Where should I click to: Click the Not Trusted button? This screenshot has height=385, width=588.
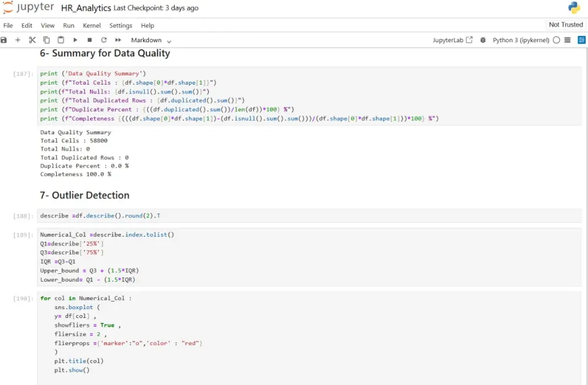[565, 25]
